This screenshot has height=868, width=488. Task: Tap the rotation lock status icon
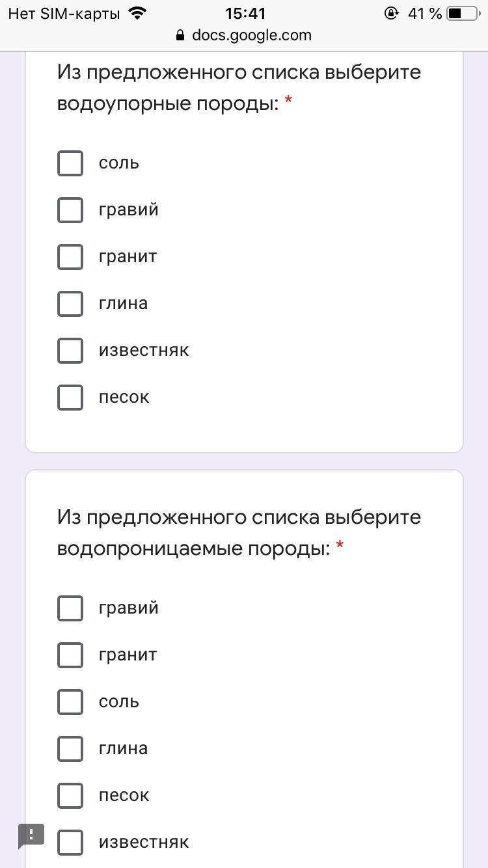pos(391,13)
